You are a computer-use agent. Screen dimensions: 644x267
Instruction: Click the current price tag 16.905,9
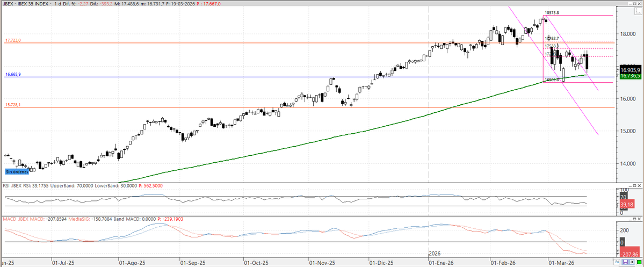631,70
